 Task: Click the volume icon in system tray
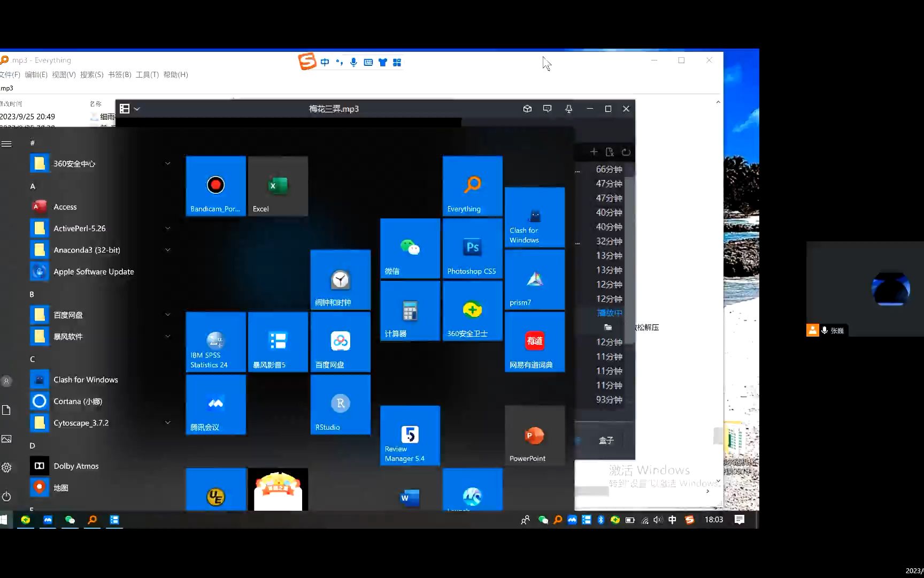pyautogui.click(x=658, y=520)
